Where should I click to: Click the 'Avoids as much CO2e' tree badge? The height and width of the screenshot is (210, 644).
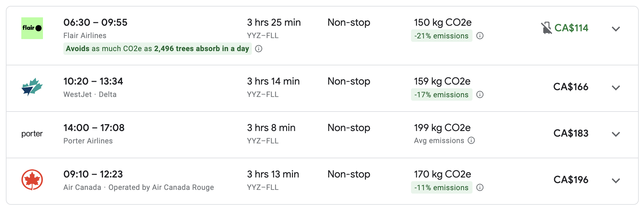click(157, 49)
